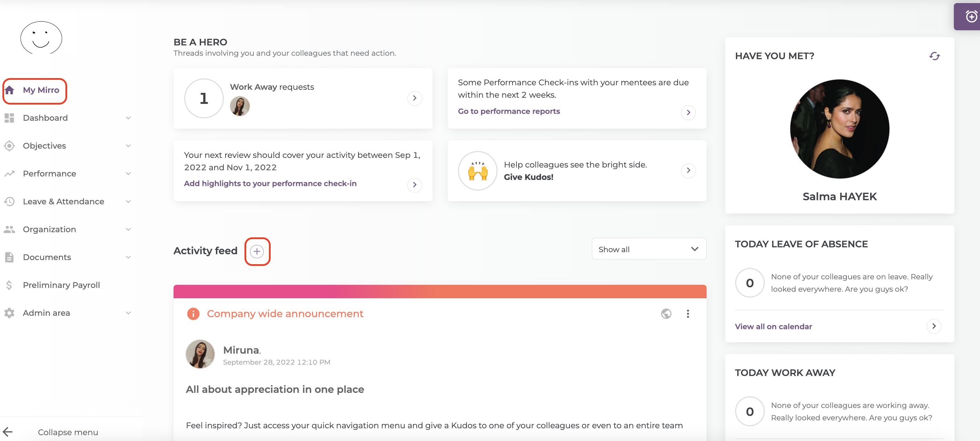Click the Salma HAYEK name
The width and height of the screenshot is (980, 441).
(x=840, y=196)
